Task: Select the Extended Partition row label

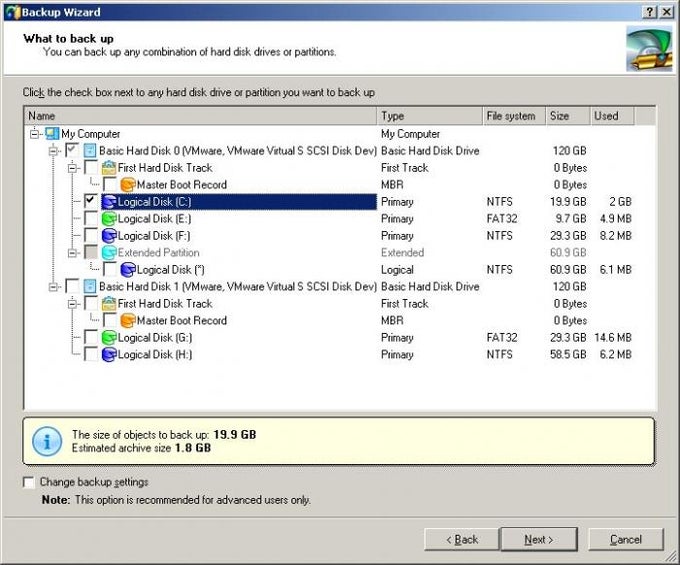Action: coord(158,252)
